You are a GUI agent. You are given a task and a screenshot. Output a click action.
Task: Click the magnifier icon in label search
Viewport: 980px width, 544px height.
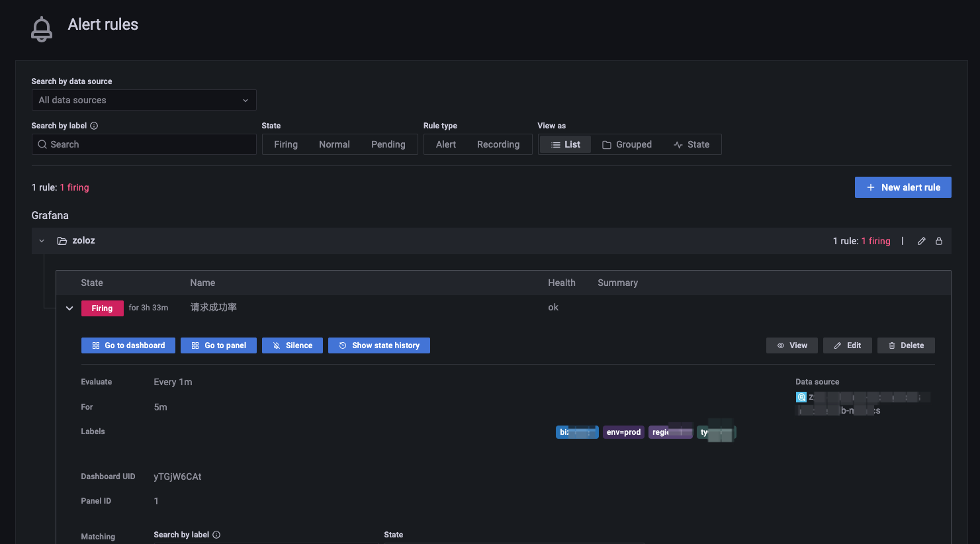tap(42, 144)
